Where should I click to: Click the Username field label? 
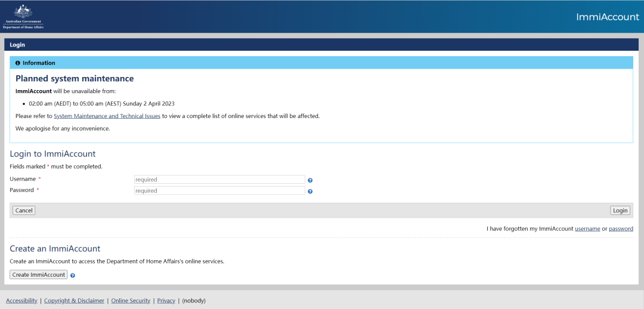[x=23, y=179]
